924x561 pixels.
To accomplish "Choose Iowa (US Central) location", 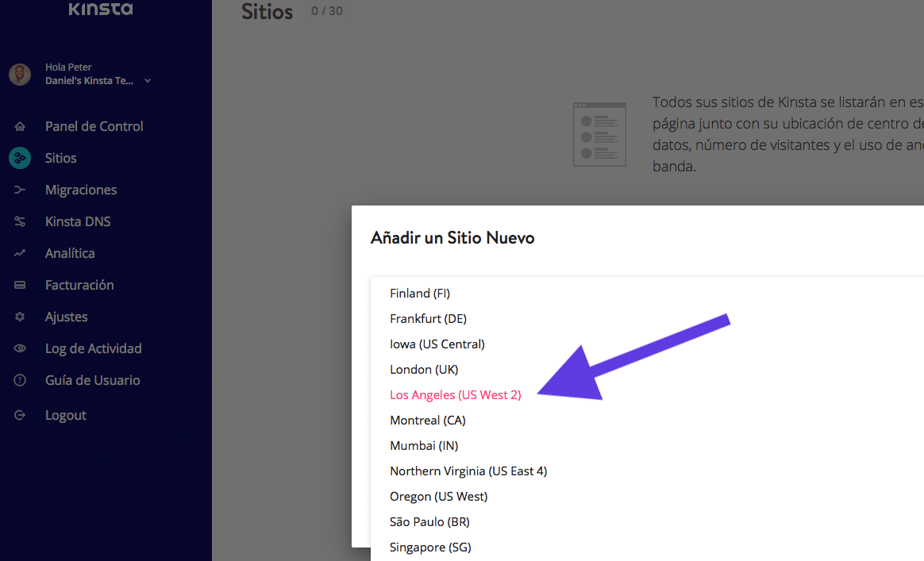I will point(437,344).
